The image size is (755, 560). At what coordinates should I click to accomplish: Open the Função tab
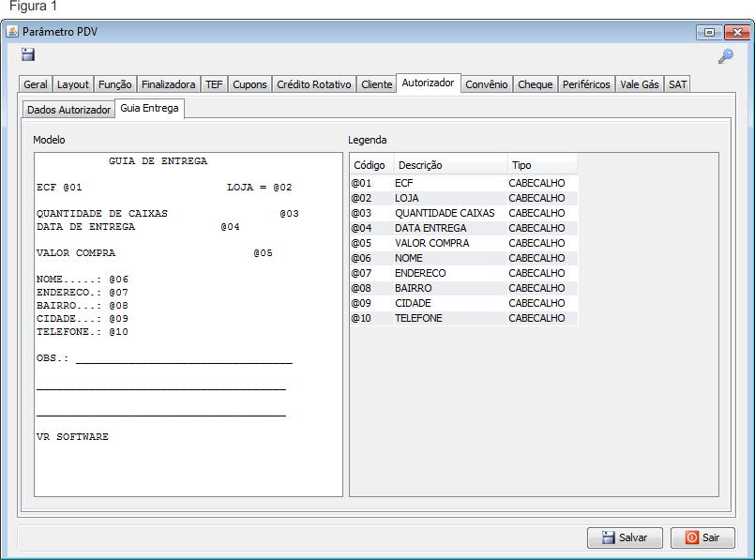(114, 84)
